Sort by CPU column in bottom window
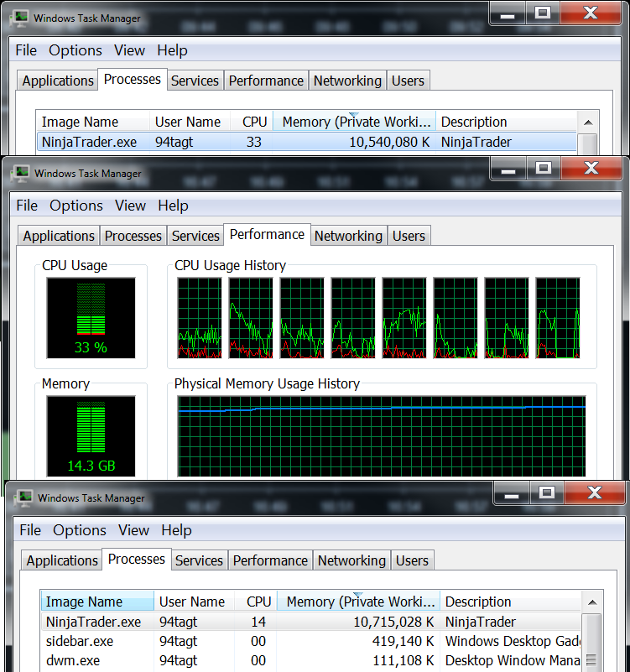 click(x=256, y=602)
